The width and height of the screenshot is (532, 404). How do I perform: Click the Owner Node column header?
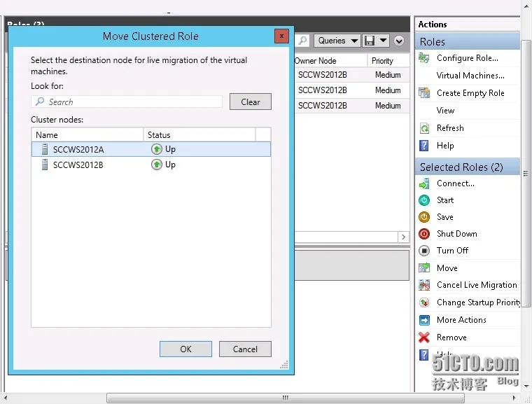pos(331,61)
